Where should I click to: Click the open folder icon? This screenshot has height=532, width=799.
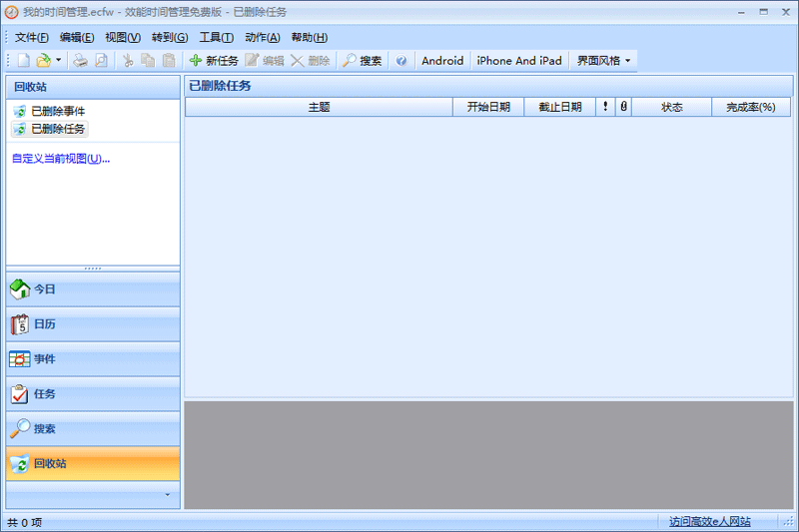point(44,61)
